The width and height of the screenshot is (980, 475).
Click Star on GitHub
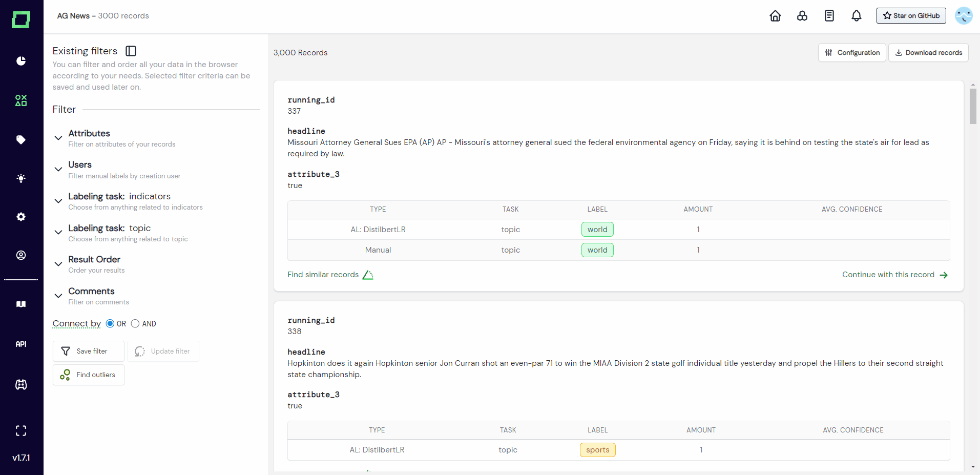[911, 16]
